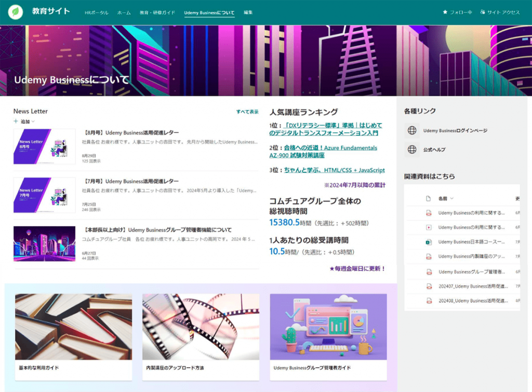Click the file type column header icon

(x=428, y=198)
